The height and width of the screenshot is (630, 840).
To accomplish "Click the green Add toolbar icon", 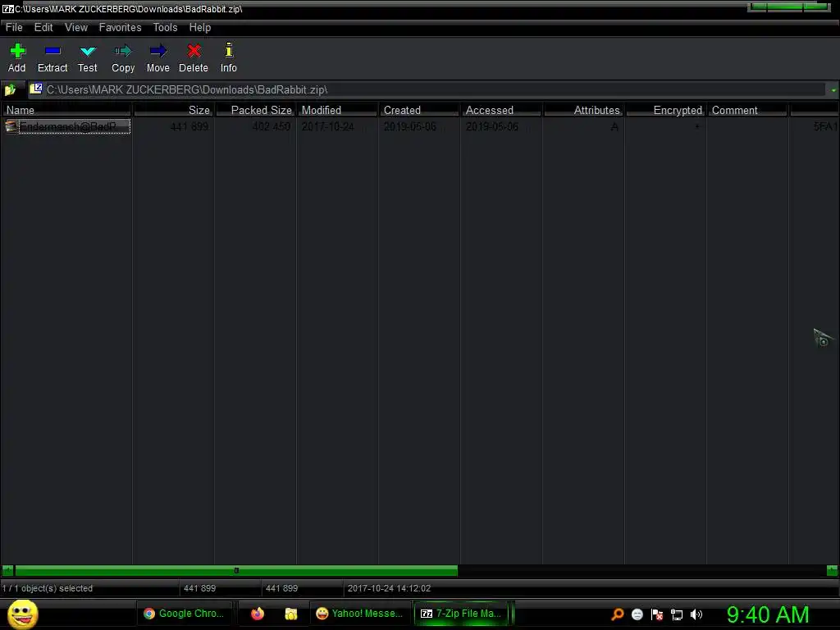I will pos(17,52).
